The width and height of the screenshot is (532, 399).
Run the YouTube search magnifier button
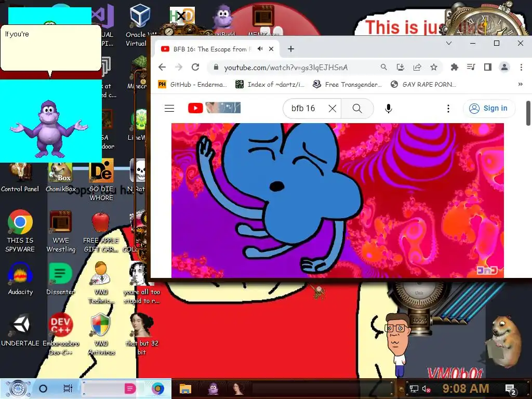[x=357, y=108]
